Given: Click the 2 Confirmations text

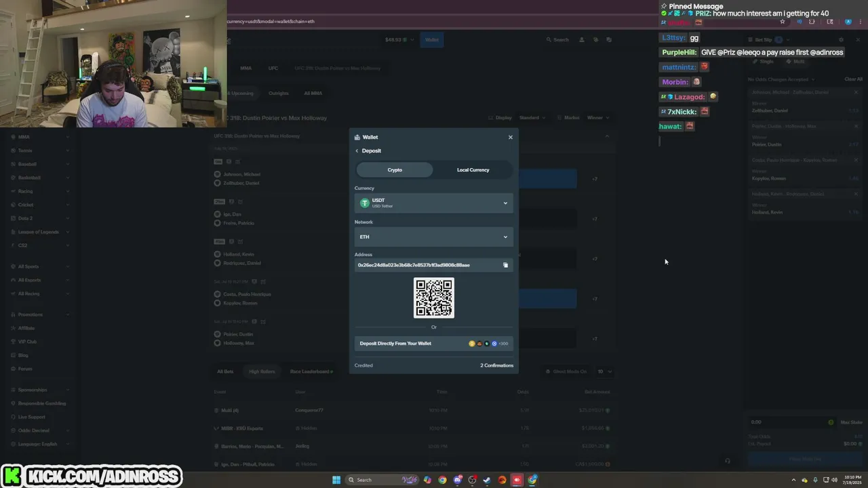Looking at the screenshot, I should pyautogui.click(x=497, y=365).
